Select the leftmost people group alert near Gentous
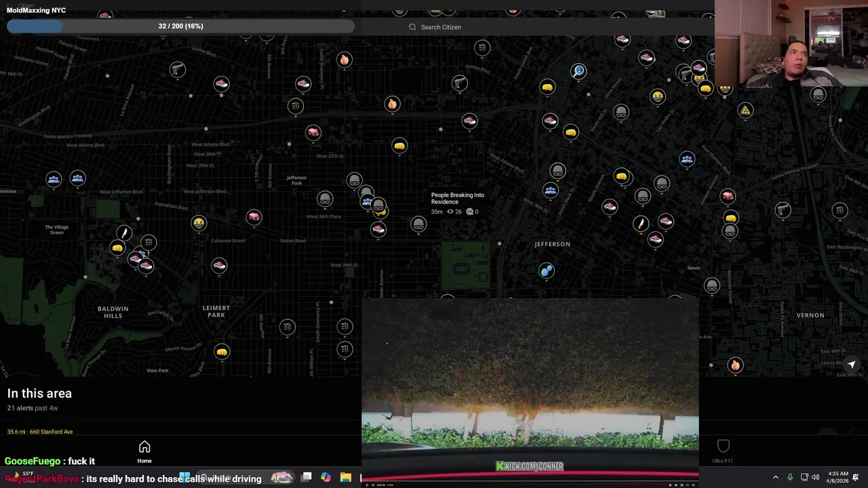 point(54,179)
